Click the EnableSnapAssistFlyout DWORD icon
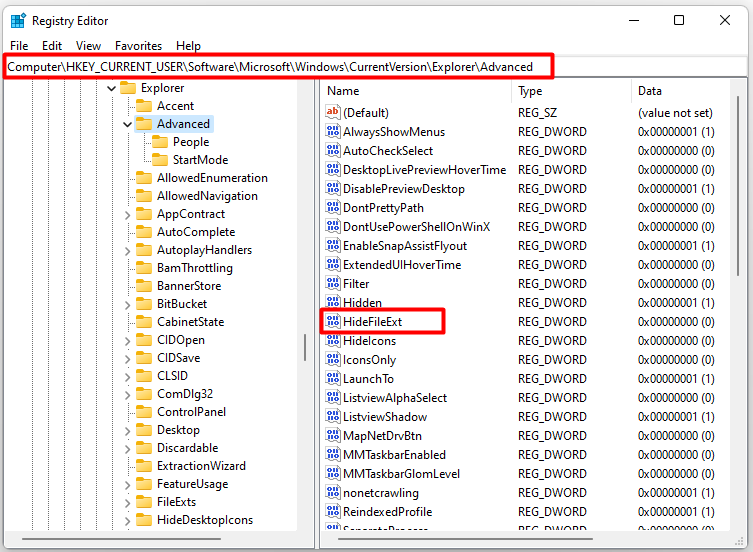This screenshot has height=552, width=753. pos(332,245)
